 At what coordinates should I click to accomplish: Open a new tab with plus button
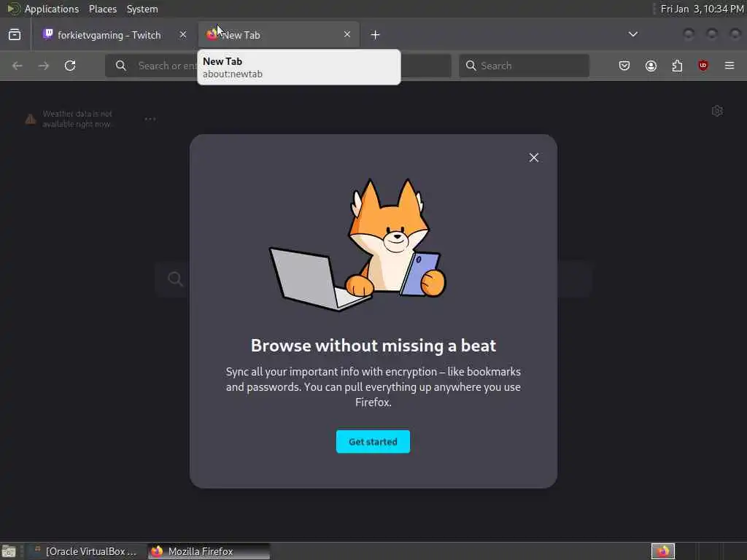pos(376,35)
